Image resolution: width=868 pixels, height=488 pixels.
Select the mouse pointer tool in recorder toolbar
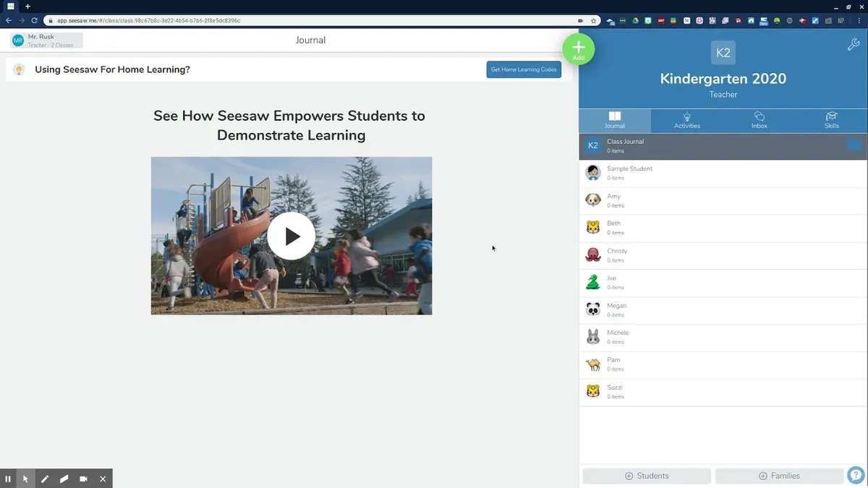[25, 479]
